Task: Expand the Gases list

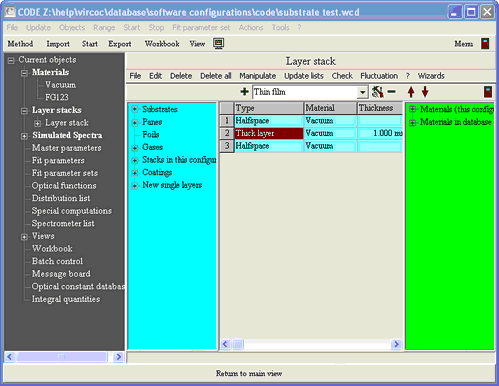Action: [135, 148]
